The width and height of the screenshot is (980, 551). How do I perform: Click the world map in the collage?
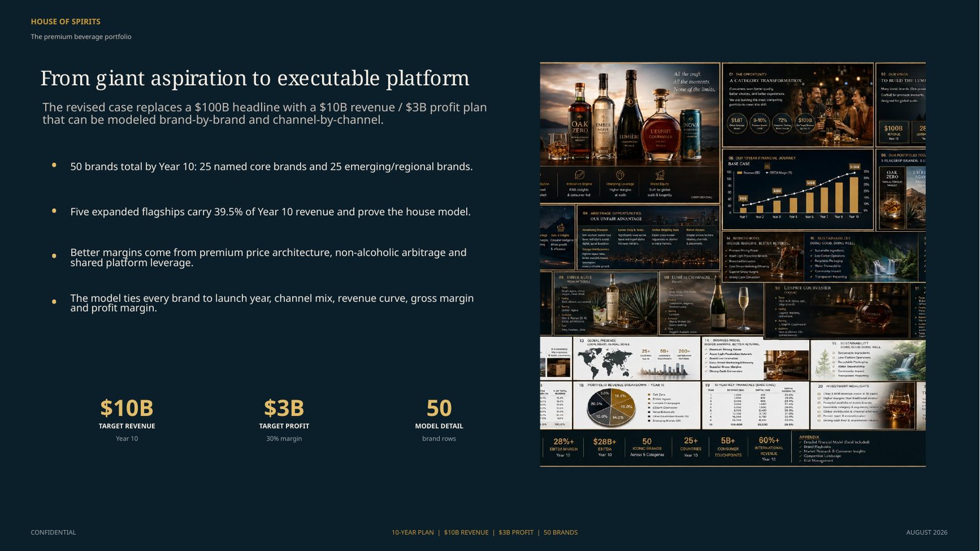[605, 363]
